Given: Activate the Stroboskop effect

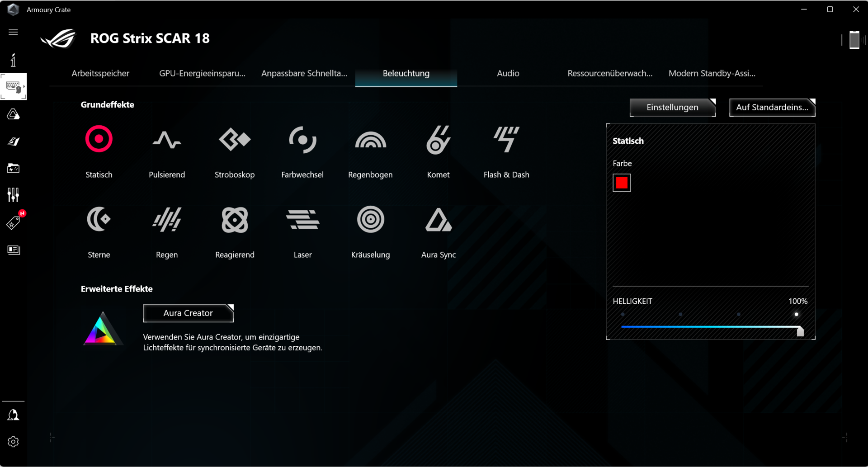Looking at the screenshot, I should point(235,139).
